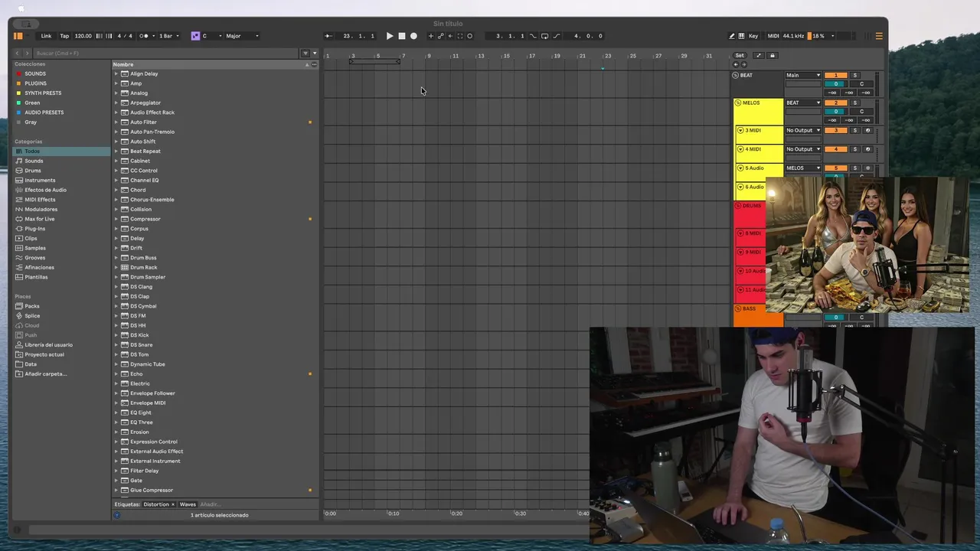This screenshot has width=980, height=551.
Task: Click the SYNTH PRESETS yellow swatch
Action: [19, 93]
